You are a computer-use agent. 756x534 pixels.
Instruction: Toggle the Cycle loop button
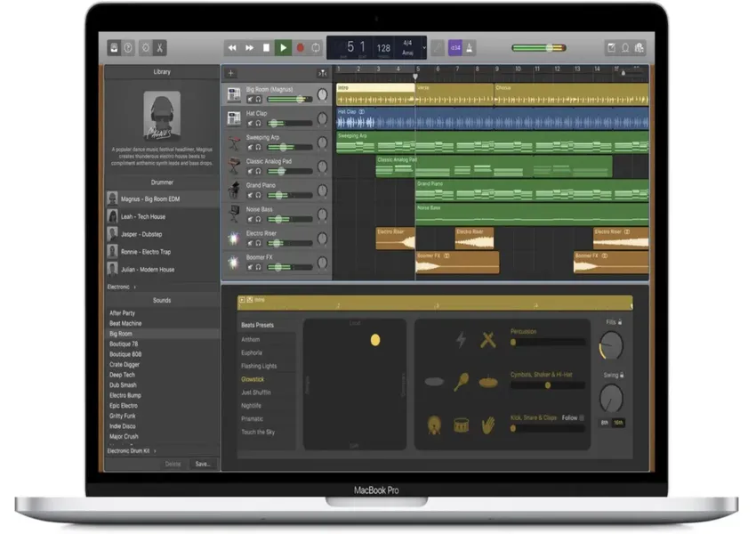point(316,48)
